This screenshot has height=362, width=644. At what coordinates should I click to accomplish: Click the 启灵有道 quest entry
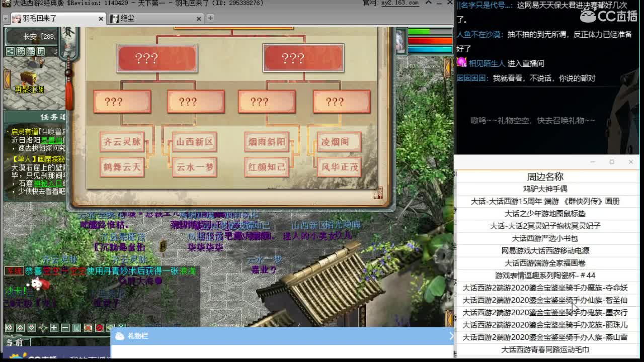24,132
